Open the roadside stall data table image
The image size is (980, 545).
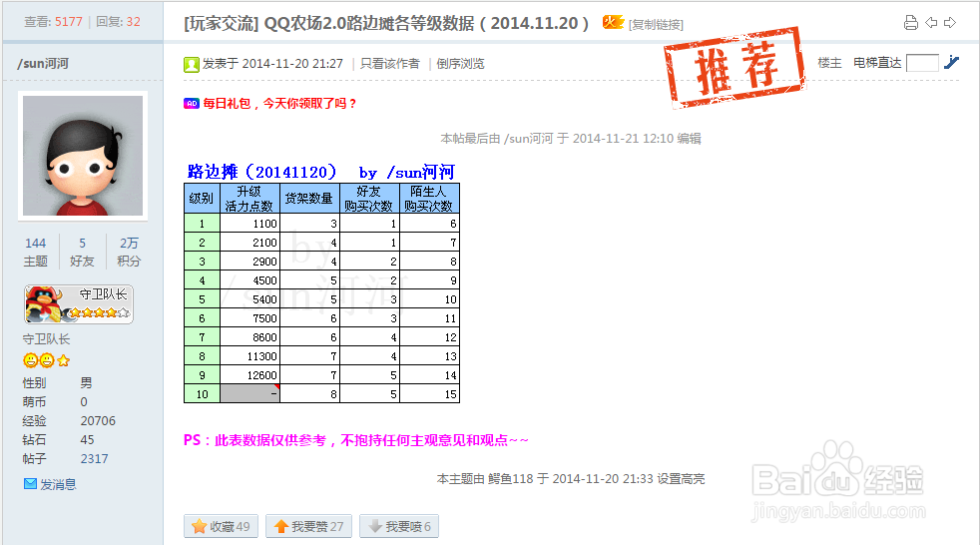[322, 283]
